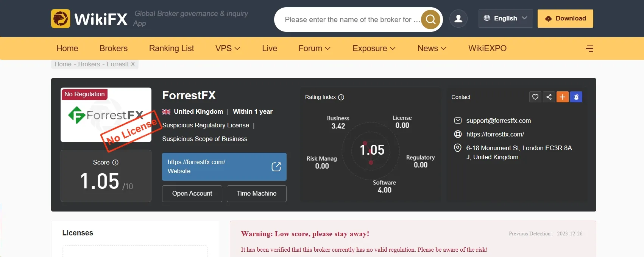
Task: Click the United Kingdom country label
Action: point(198,112)
